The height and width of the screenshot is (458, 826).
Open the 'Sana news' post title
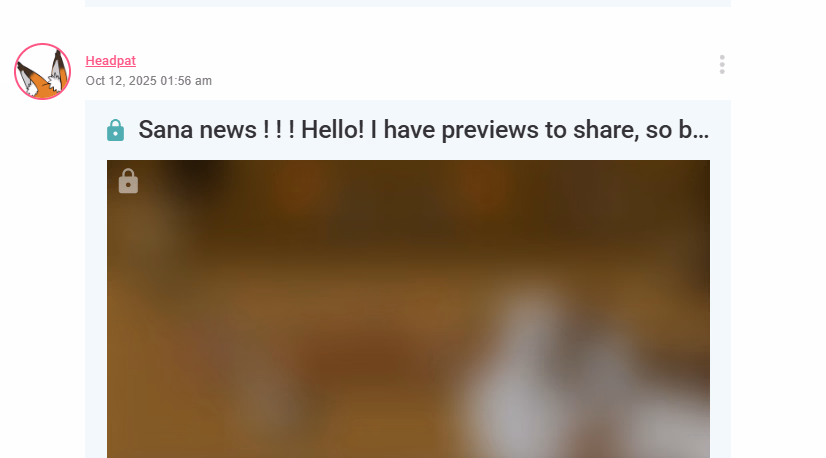pyautogui.click(x=424, y=130)
